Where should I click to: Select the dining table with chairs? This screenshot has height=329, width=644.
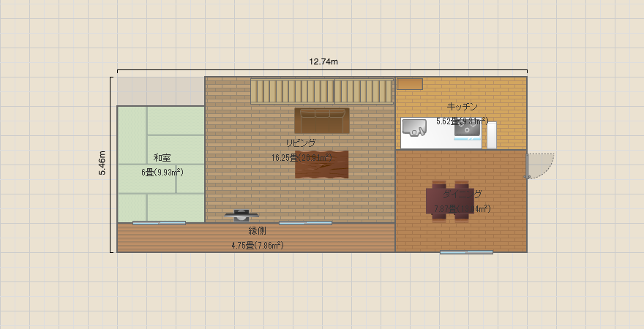pos(451,200)
